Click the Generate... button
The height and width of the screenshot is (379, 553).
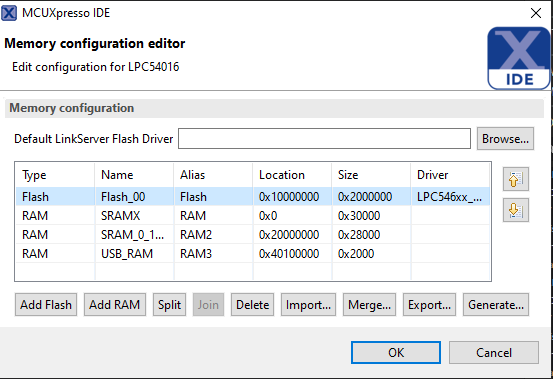(x=496, y=305)
